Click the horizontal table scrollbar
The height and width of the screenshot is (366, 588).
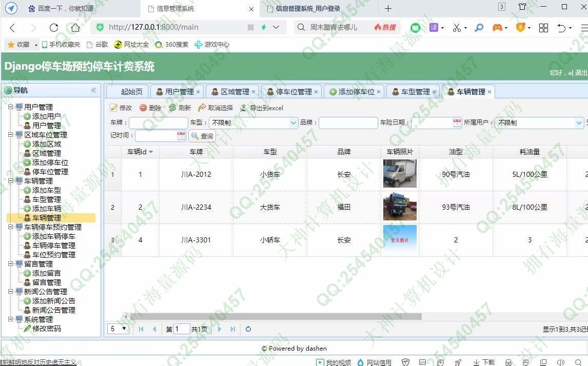276,317
